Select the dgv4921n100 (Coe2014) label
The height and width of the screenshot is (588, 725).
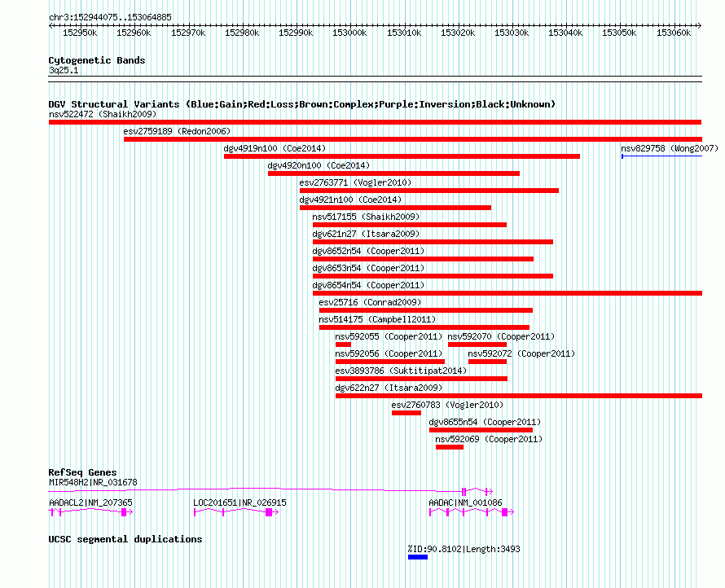tap(350, 200)
